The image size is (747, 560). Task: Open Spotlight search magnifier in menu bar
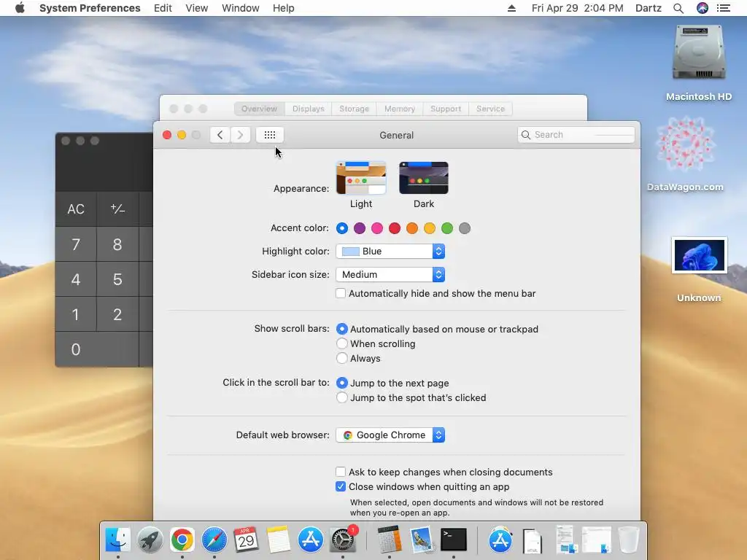coord(678,8)
